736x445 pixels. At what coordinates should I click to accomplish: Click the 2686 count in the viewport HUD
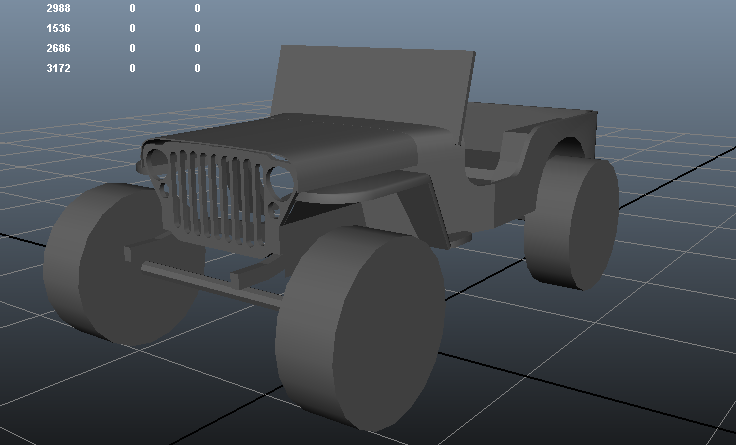pyautogui.click(x=58, y=48)
